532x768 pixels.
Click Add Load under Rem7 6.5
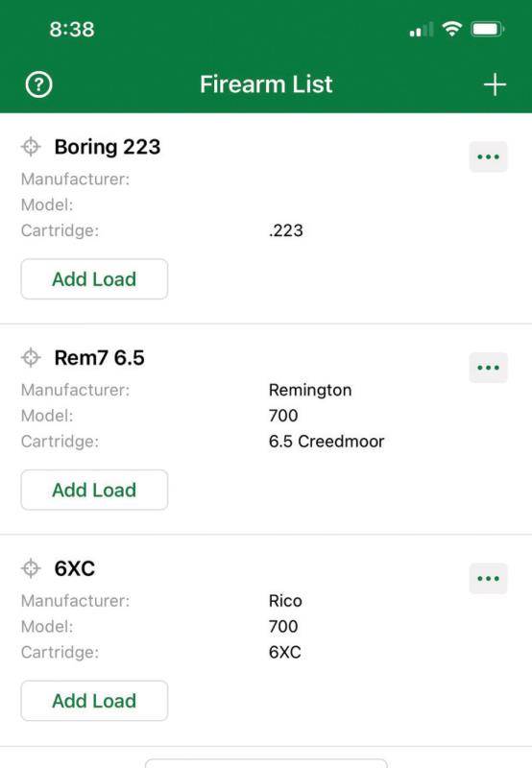[x=94, y=490]
